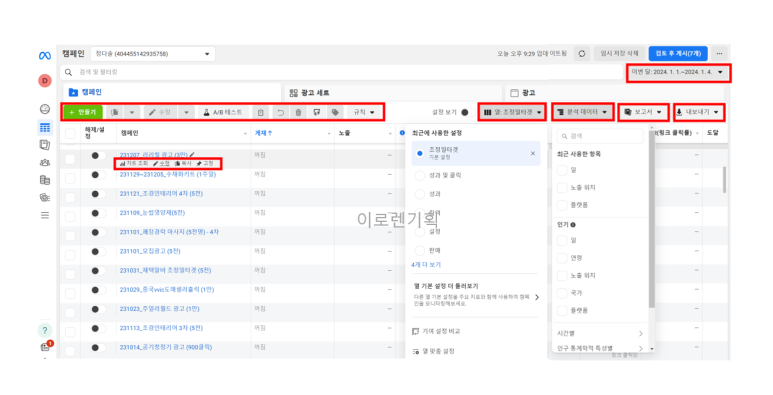
Task: Click the Meta logo icon
Action: (45, 56)
